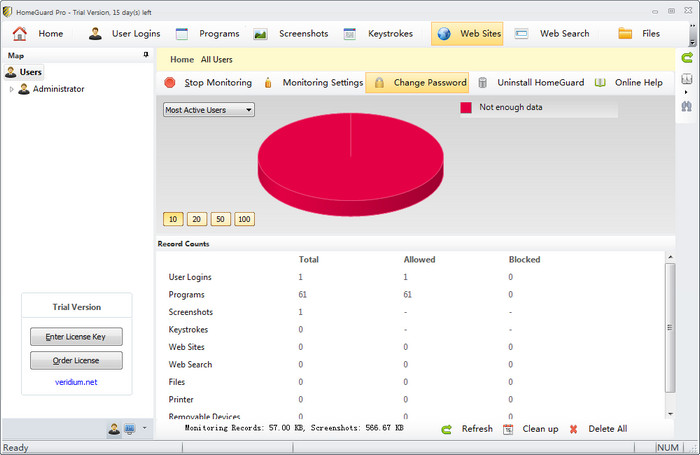Click the Online Help book icon
The image size is (700, 455).
(x=602, y=83)
